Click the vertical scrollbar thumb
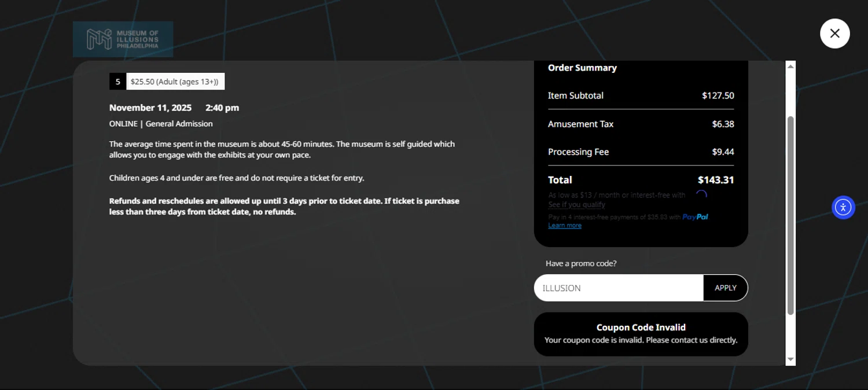 click(x=790, y=215)
